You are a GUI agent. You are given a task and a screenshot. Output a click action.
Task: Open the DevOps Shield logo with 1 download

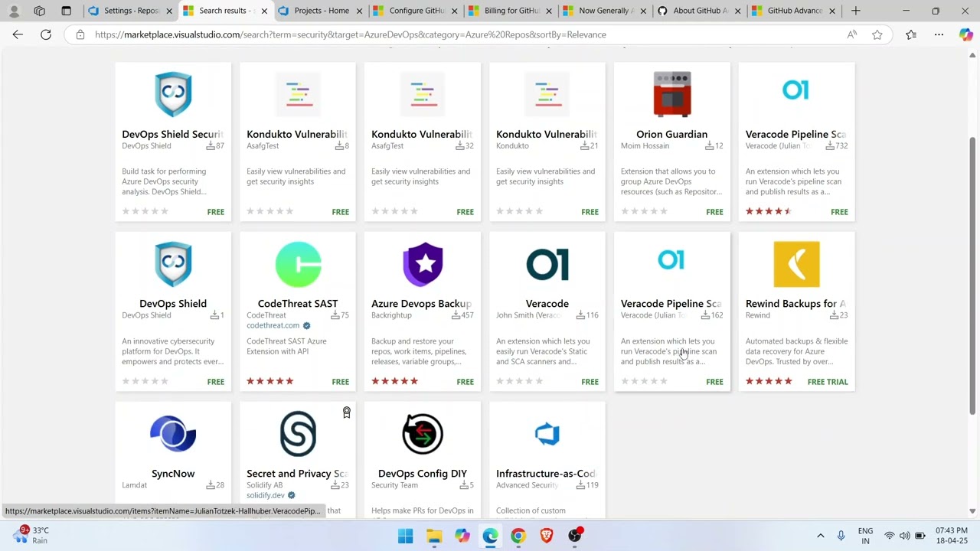tap(173, 264)
